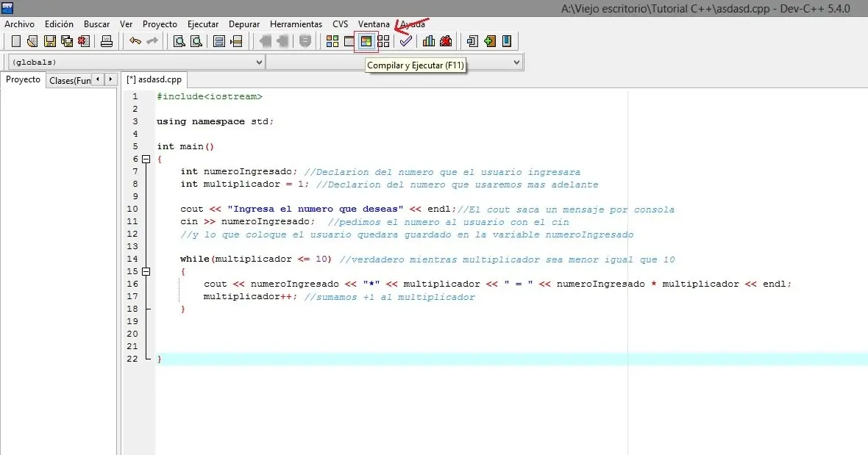Image resolution: width=868 pixels, height=455 pixels.
Task: Click the Find magnifier icon
Action: (x=179, y=41)
